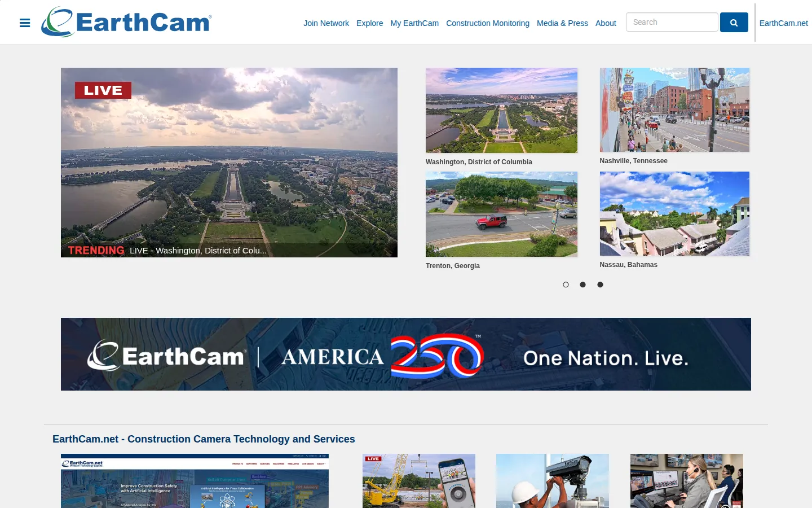Click the Washington, District of Columbia caption
Viewport: 812px width, 508px height.
[x=479, y=162]
